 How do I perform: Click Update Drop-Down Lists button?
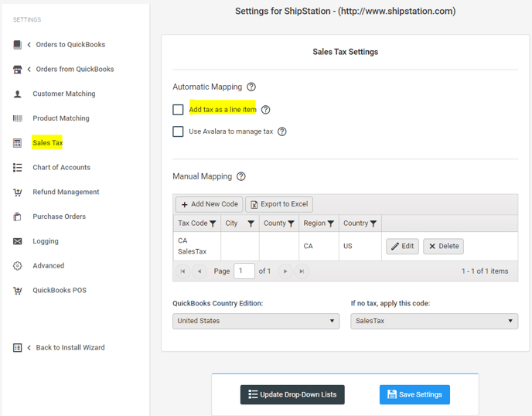[292, 394]
